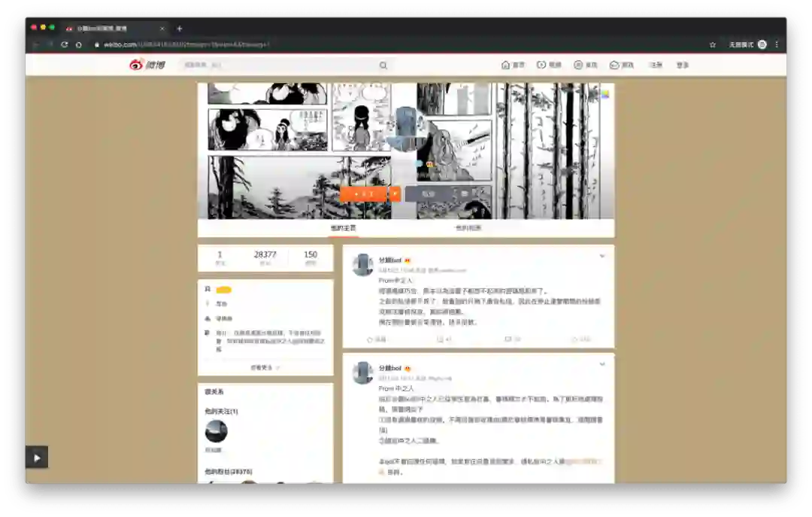Click the search magnifier icon
Viewport: 812px width, 517px height.
click(x=383, y=65)
